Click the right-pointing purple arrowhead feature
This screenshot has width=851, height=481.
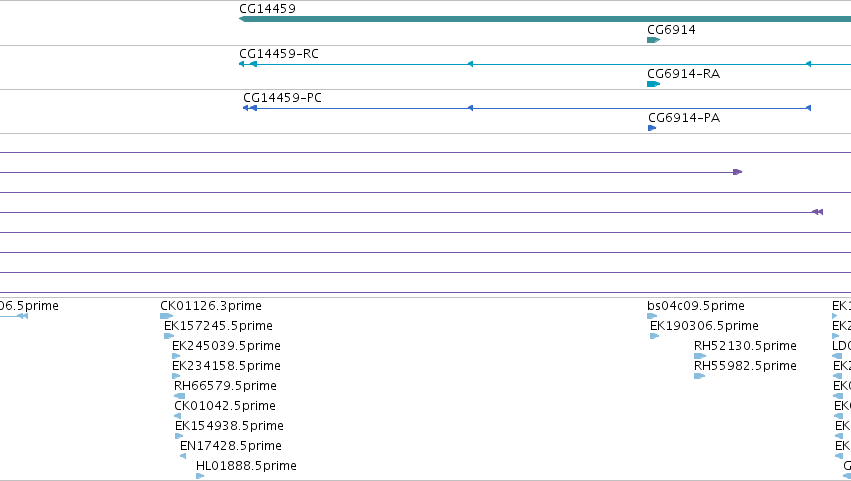738,172
